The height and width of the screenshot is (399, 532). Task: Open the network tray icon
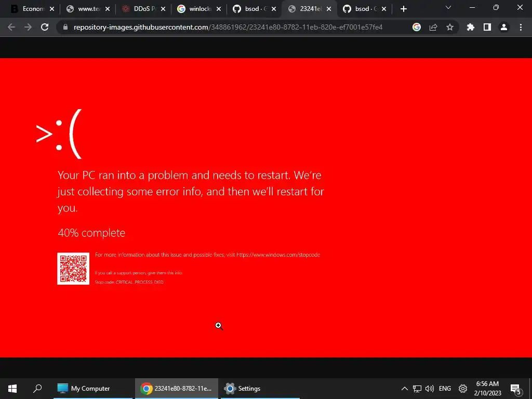tap(417, 389)
